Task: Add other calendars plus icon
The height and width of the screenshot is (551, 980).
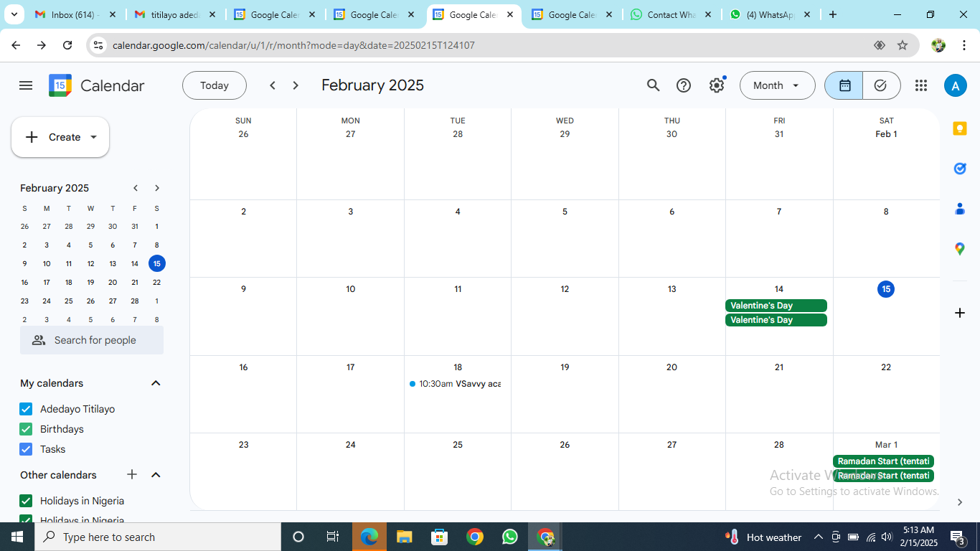Action: 132,474
